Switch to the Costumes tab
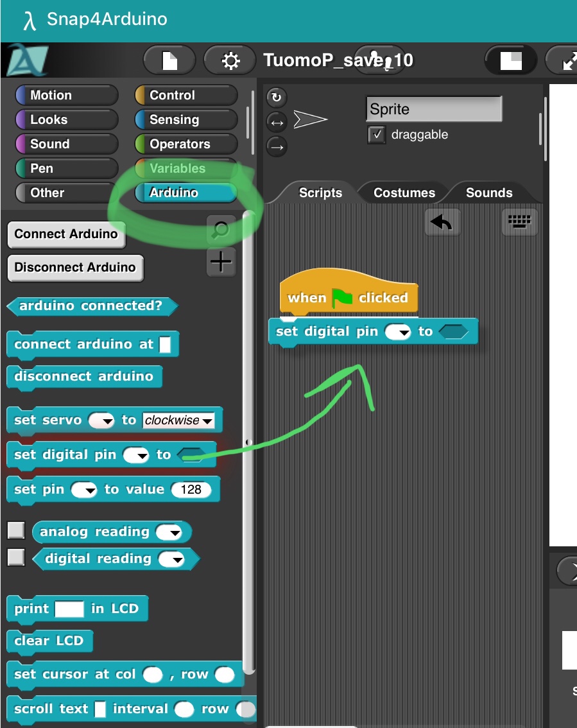The image size is (577, 728). click(x=404, y=193)
